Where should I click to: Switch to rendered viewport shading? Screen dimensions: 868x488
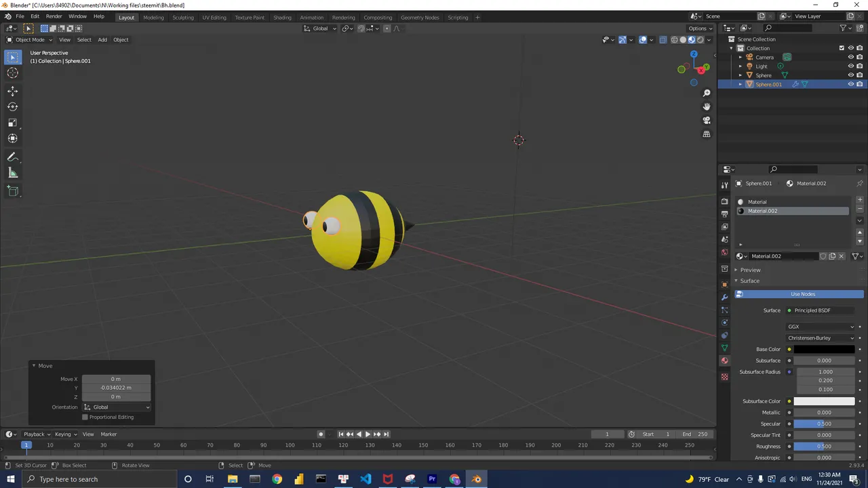701,39
